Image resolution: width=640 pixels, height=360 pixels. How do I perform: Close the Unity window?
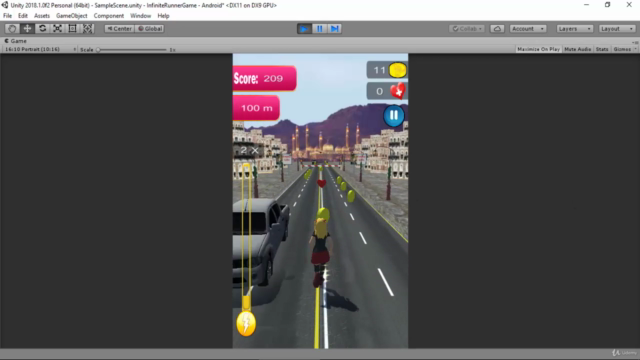[629, 5]
